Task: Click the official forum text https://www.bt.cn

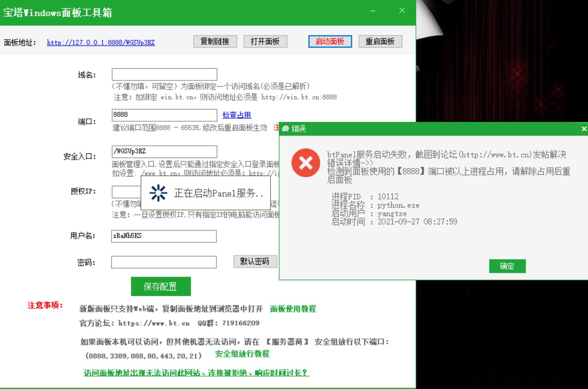Action: pyautogui.click(x=154, y=323)
